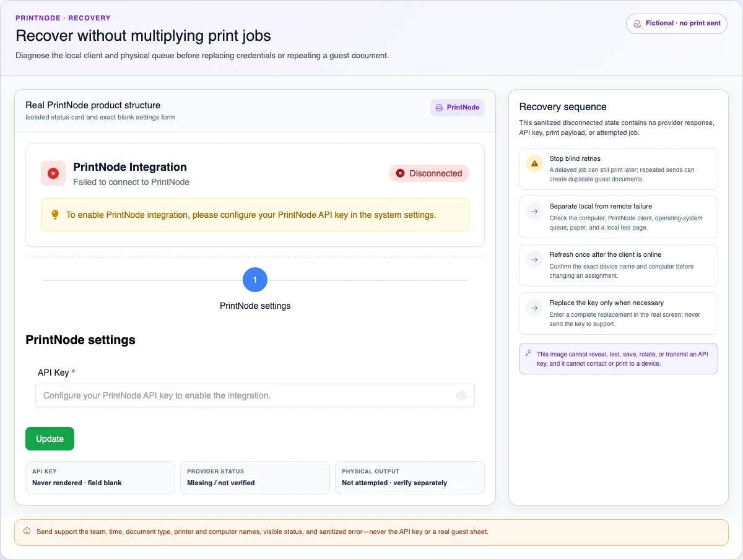The height and width of the screenshot is (560, 743).
Task: Click the 'API Key *' field label
Action: (56, 373)
